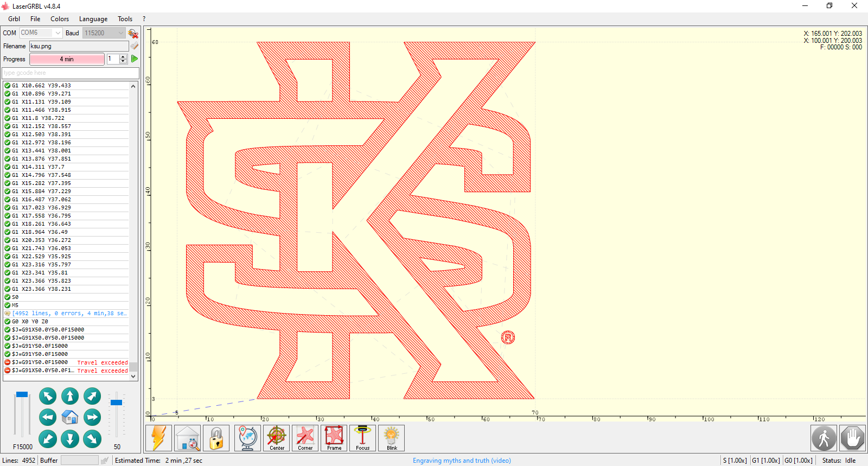868x466 pixels.
Task: Click the gcode log scrollbar up arrow
Action: point(133,86)
